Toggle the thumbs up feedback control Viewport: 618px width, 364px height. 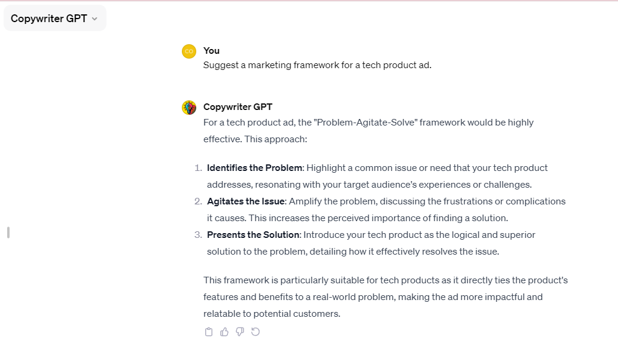[x=224, y=332]
